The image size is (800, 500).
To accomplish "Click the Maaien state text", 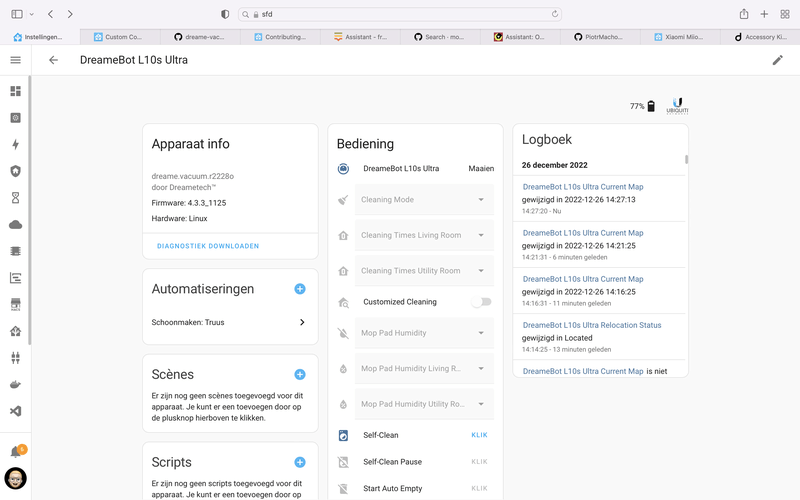I will tap(481, 168).
